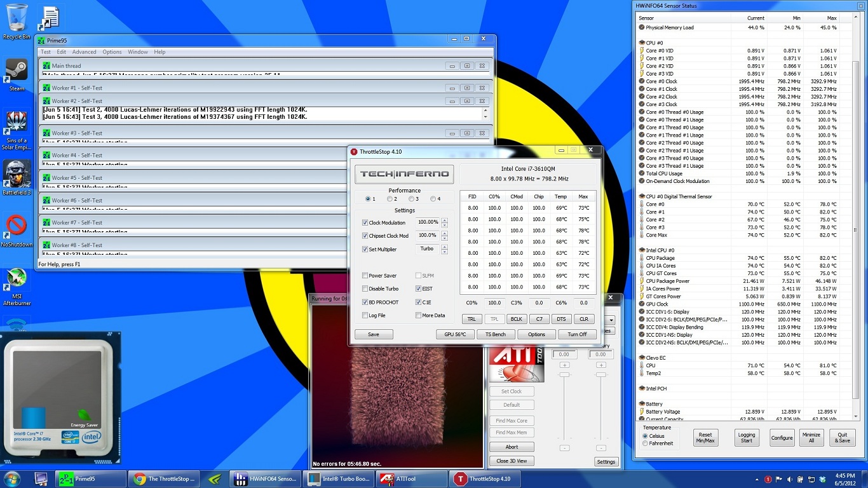The height and width of the screenshot is (488, 868).
Task: Click the ThrottleStop title bar icon
Action: coord(354,151)
